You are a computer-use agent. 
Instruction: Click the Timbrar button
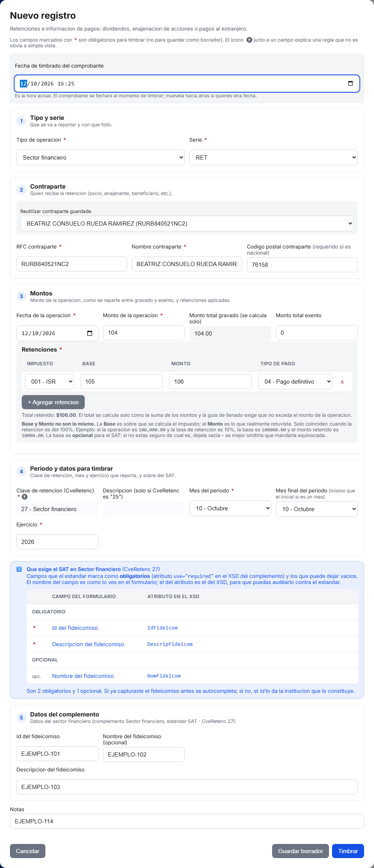348,851
